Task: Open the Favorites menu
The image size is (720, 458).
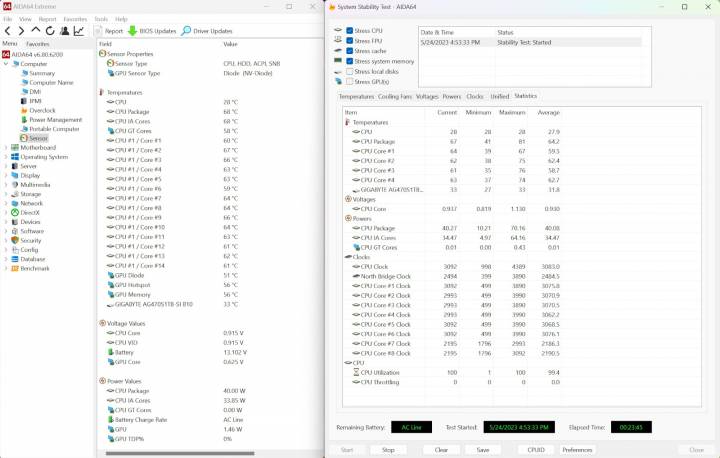Action: pyautogui.click(x=75, y=19)
